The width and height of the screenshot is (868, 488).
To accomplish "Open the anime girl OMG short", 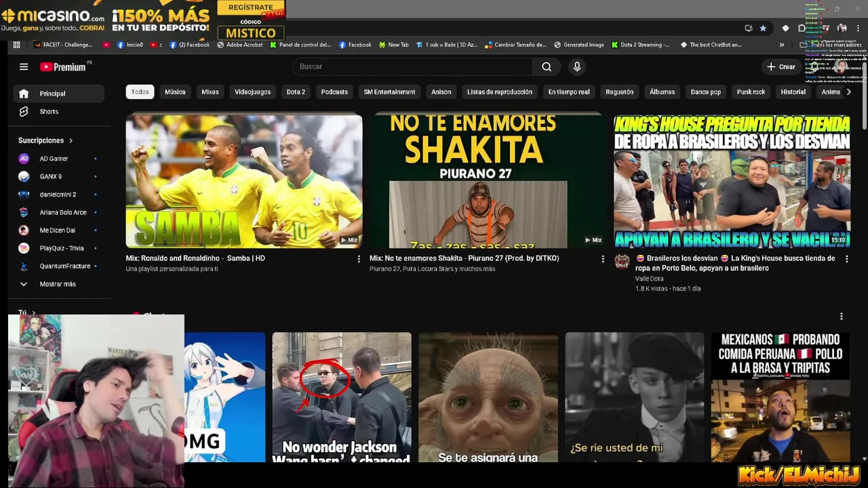I will [x=224, y=397].
